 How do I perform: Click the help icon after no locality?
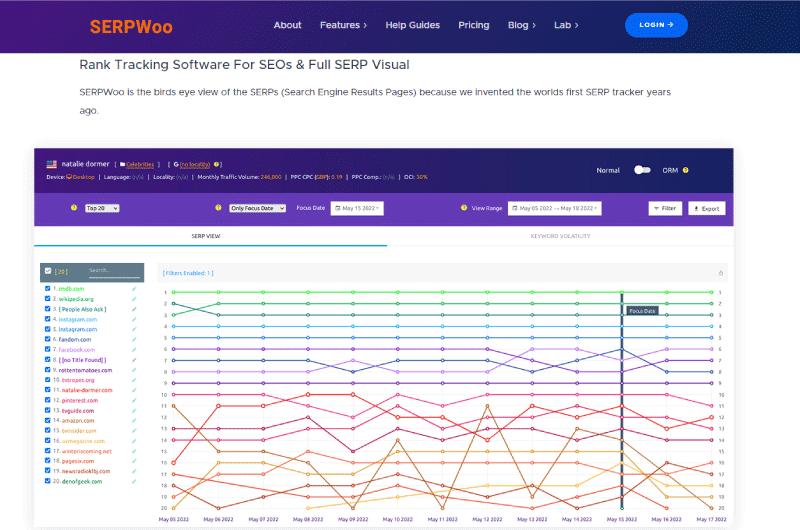[x=216, y=164]
